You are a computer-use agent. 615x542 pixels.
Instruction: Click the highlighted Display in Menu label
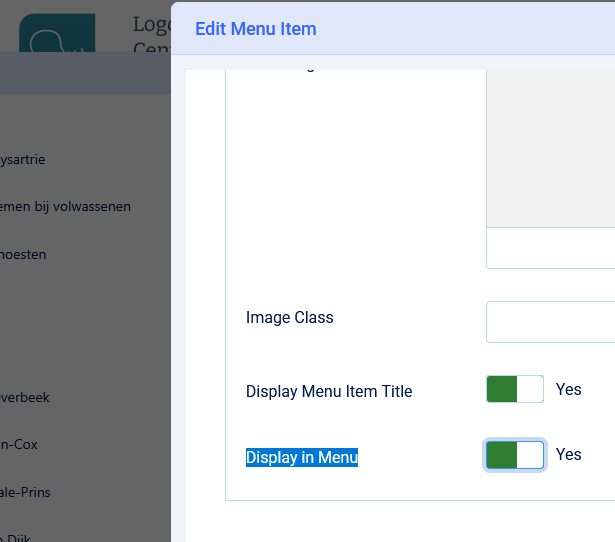pos(302,457)
